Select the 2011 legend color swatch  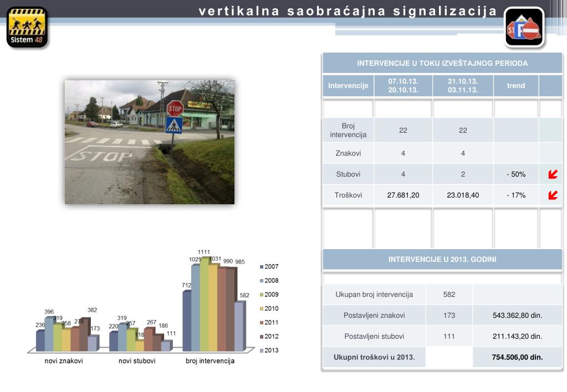coord(262,322)
